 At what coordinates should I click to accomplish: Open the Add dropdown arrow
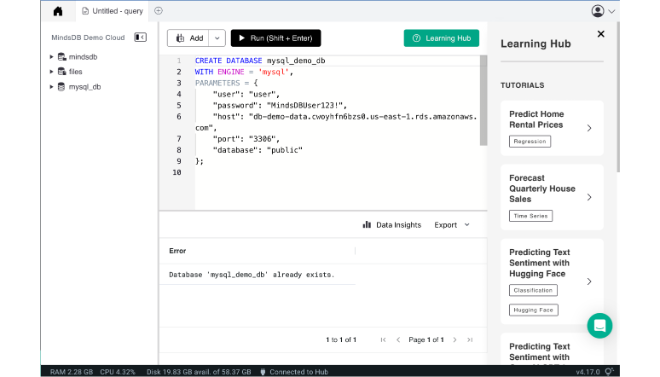[217, 38]
